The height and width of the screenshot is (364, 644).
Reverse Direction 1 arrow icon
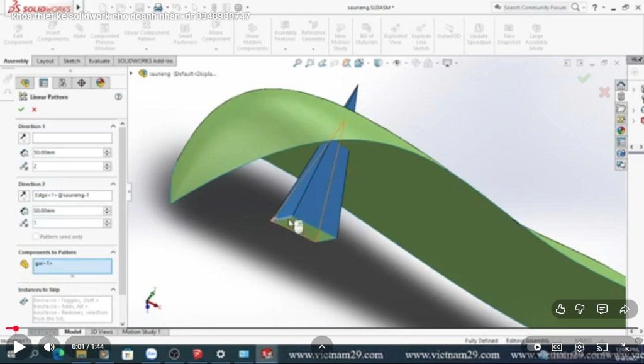[24, 138]
